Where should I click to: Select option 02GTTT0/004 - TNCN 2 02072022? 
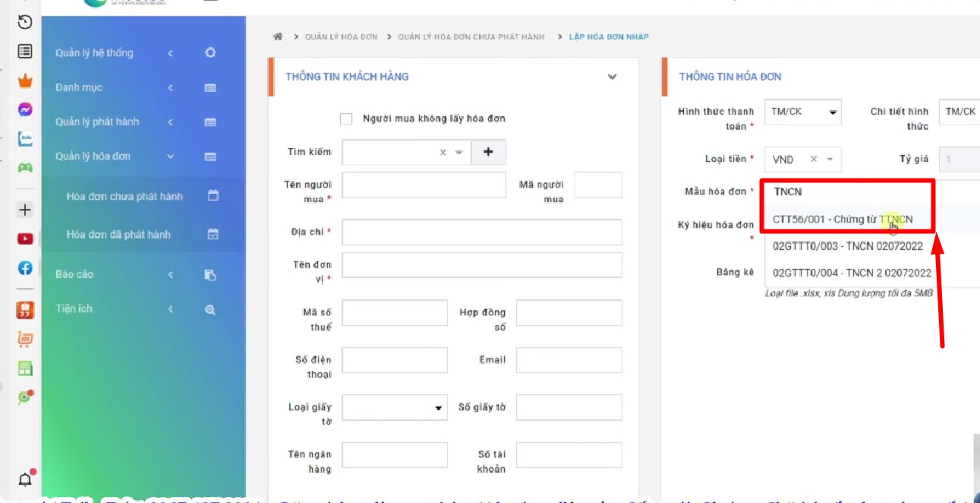[852, 272]
